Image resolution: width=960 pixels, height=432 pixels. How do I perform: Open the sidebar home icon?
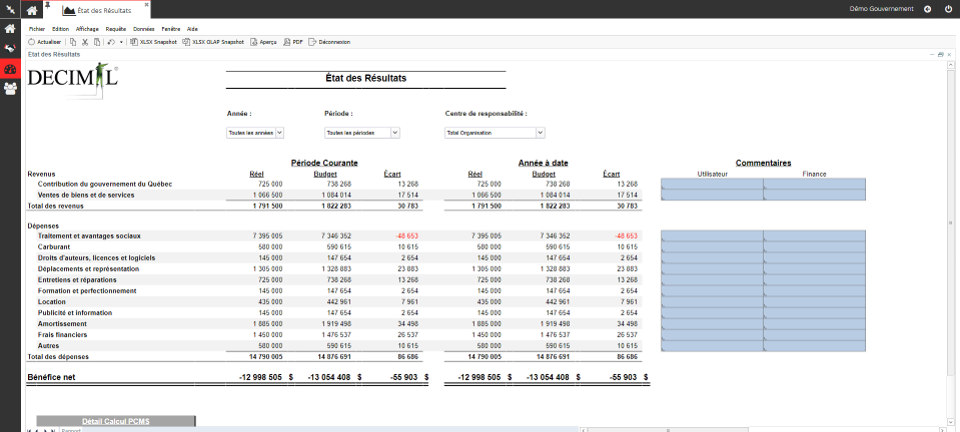10,28
